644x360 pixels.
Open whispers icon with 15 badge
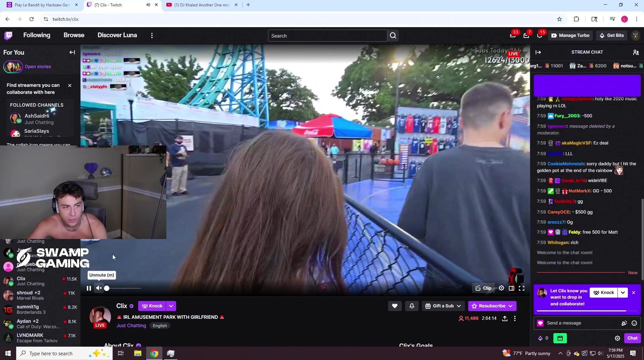point(540,35)
